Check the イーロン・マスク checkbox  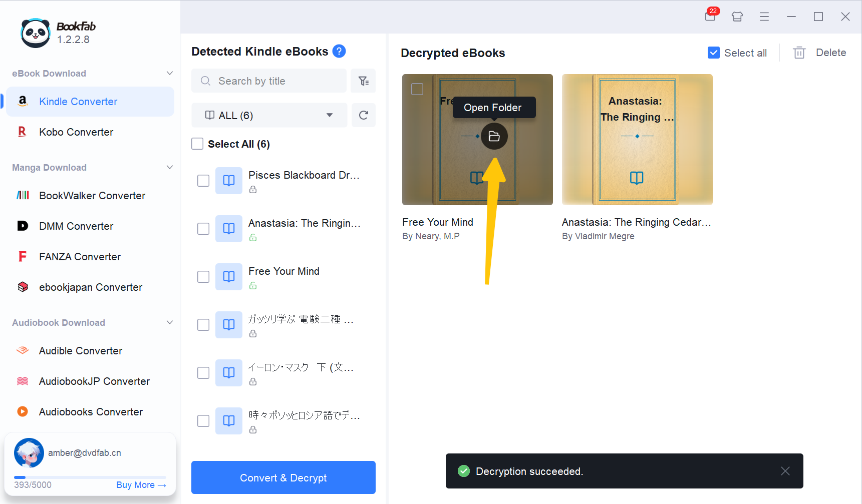click(x=203, y=373)
